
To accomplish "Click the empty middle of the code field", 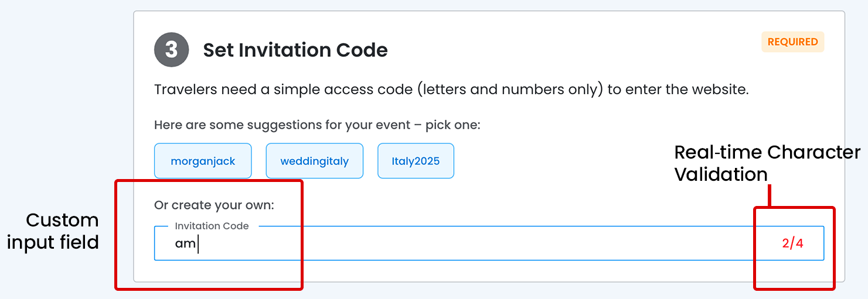I will pyautogui.click(x=469, y=243).
